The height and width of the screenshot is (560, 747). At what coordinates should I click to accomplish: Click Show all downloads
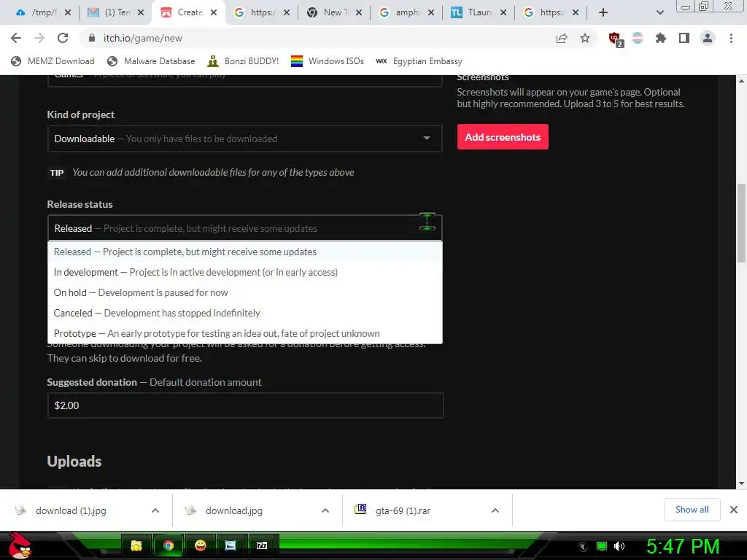692,510
